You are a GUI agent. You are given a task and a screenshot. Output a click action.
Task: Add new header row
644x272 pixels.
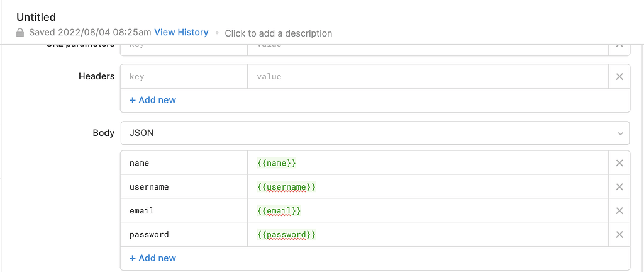(153, 100)
